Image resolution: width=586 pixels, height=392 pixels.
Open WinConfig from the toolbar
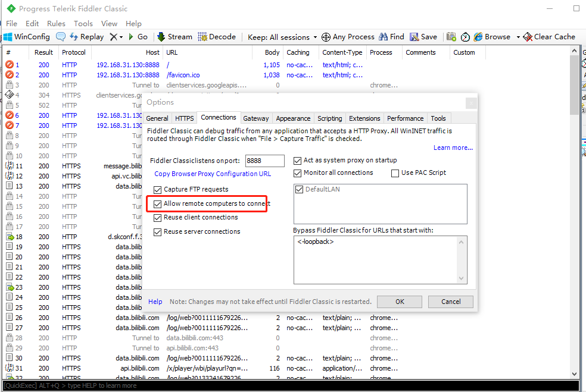(27, 37)
